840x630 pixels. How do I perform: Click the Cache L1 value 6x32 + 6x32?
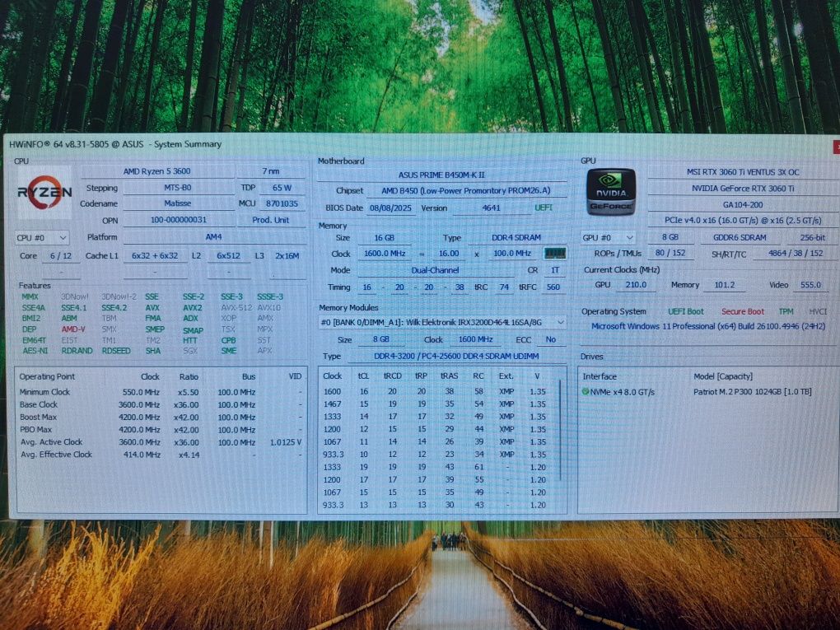[155, 256]
